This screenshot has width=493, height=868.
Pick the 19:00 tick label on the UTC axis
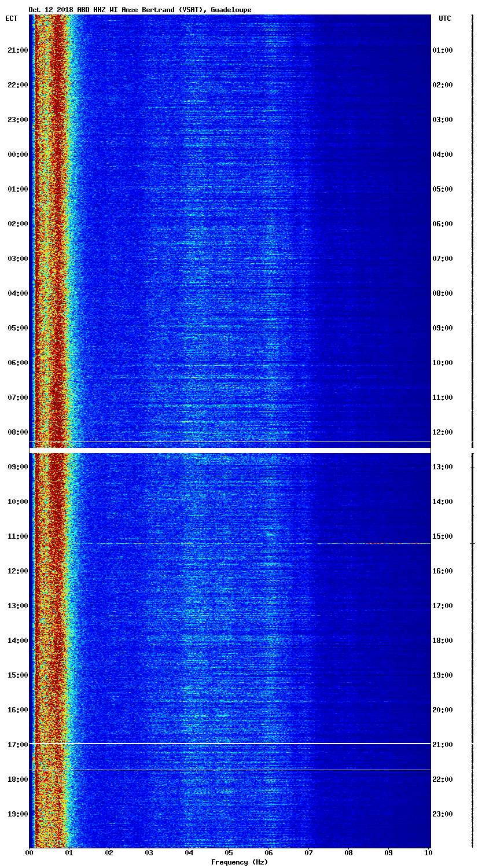(x=443, y=675)
